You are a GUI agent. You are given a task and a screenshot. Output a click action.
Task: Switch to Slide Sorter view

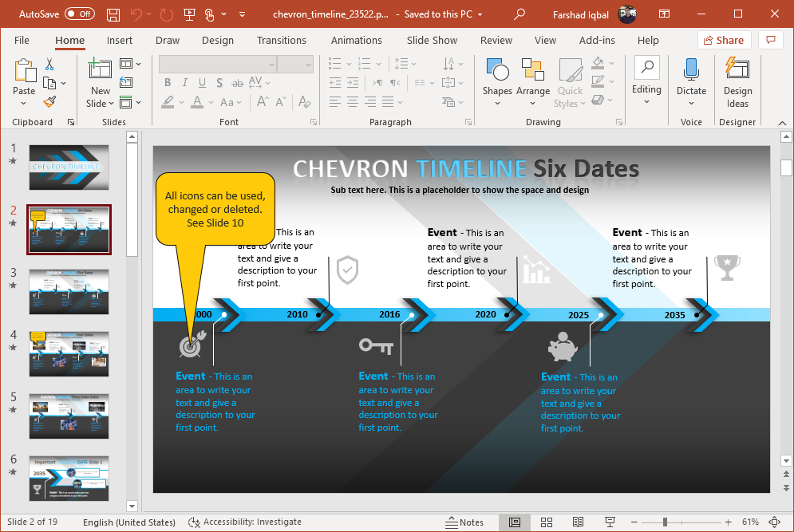[547, 522]
